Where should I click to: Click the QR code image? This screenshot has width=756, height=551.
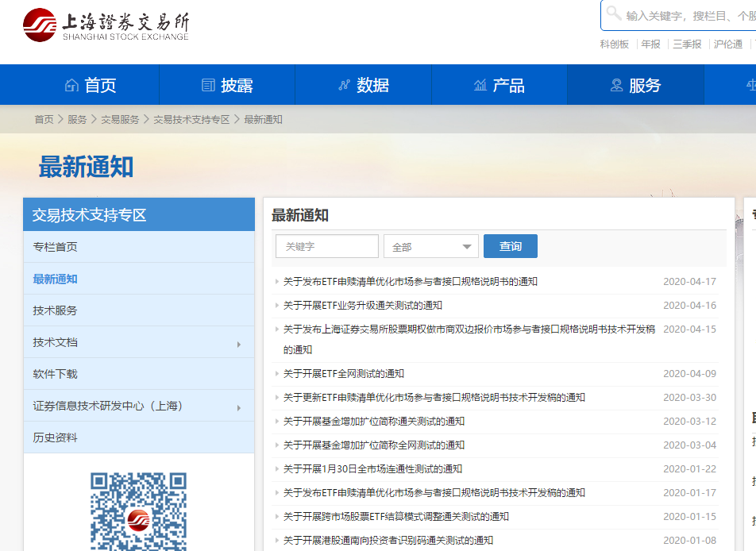[138, 511]
